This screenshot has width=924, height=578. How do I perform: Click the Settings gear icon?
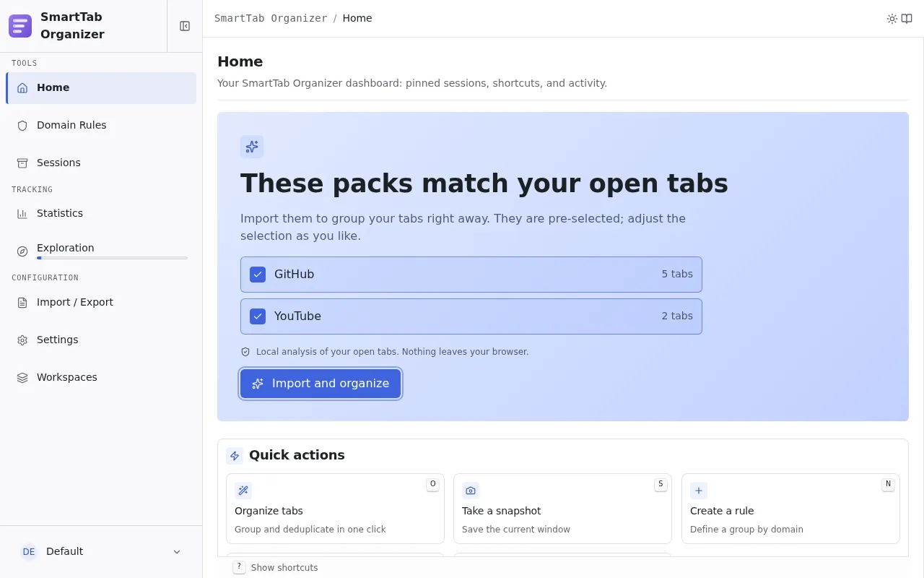(x=22, y=340)
